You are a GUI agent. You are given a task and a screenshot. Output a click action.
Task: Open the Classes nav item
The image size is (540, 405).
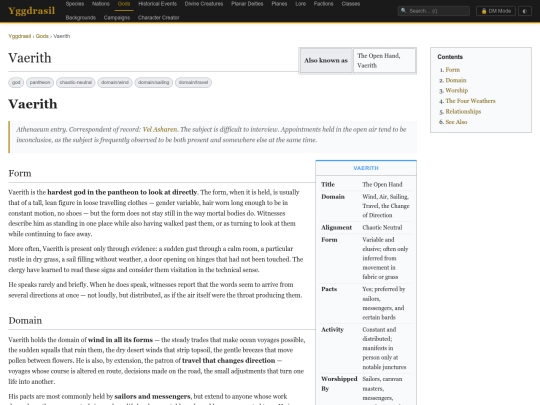pos(351,4)
